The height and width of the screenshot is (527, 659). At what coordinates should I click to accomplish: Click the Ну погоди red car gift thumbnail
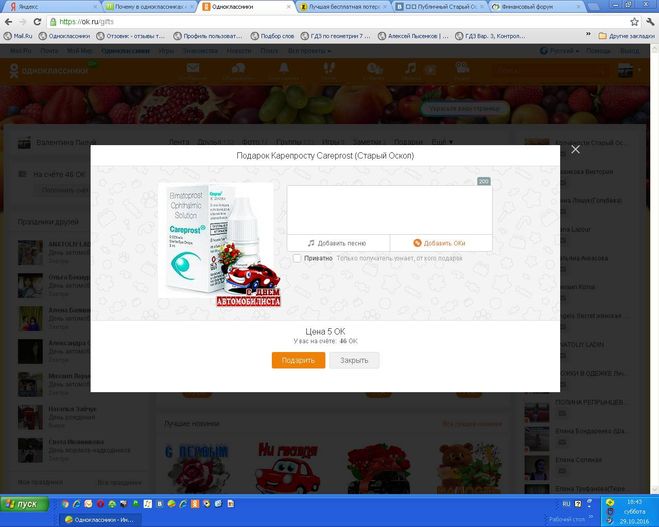point(287,467)
